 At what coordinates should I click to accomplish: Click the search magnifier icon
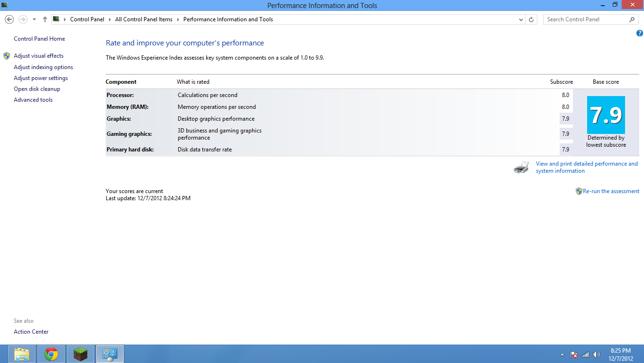(x=632, y=19)
